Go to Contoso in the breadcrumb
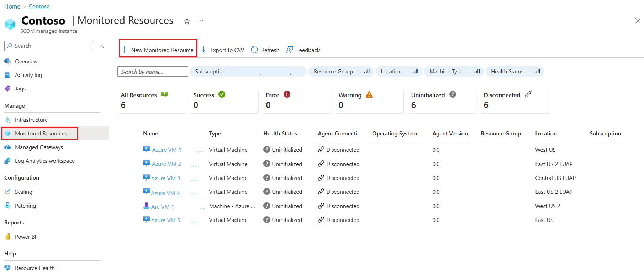 tap(39, 6)
